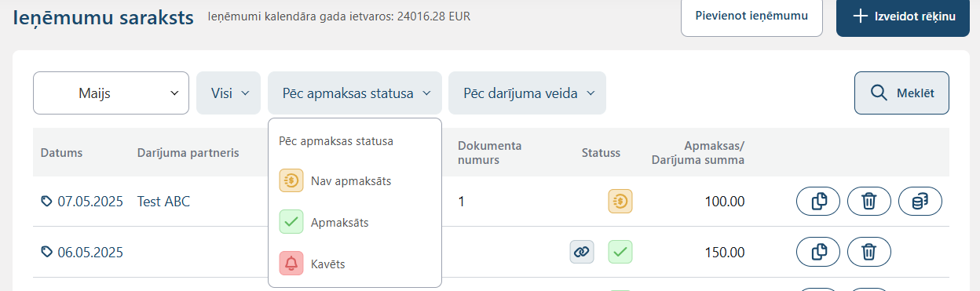This screenshot has width=980, height=291.
Task: Click green paid checkmark on 150.00 row
Action: [620, 252]
